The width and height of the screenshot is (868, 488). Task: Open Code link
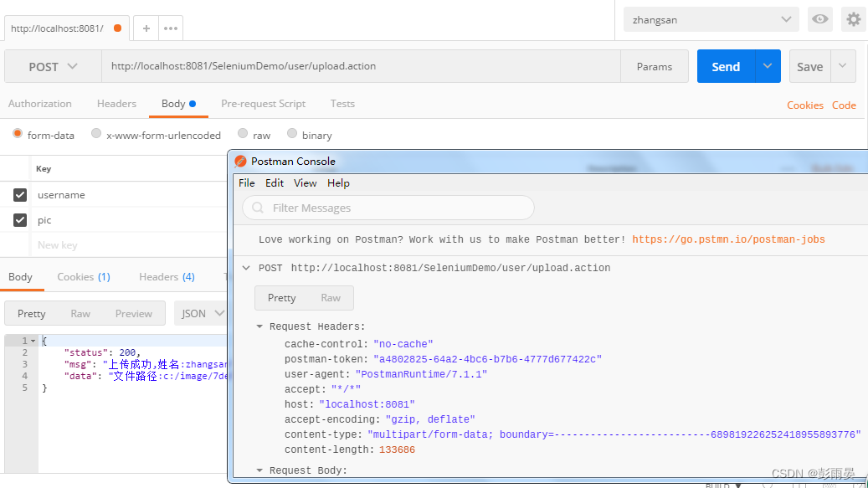click(844, 105)
